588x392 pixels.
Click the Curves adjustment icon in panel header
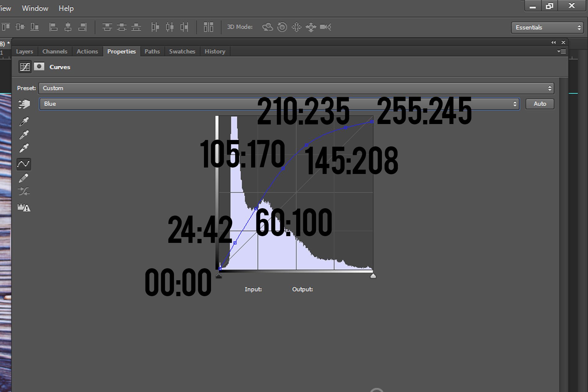point(24,67)
